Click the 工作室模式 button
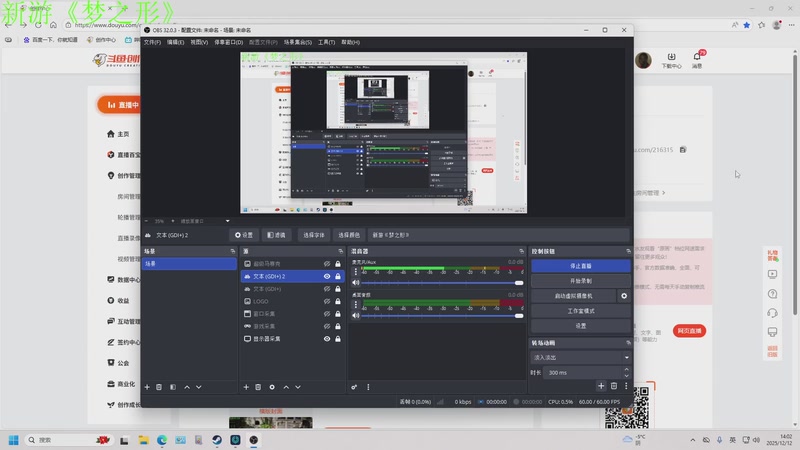The height and width of the screenshot is (450, 800). [581, 311]
